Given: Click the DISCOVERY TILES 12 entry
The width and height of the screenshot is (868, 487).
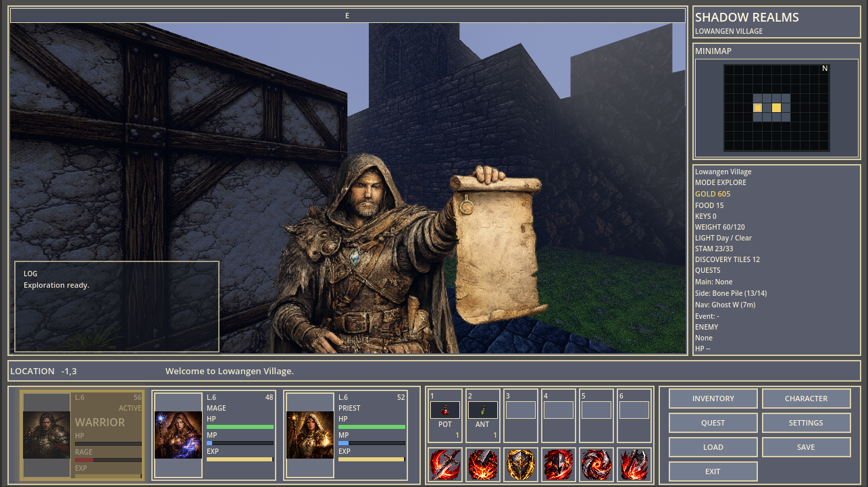Looking at the screenshot, I should tap(727, 259).
